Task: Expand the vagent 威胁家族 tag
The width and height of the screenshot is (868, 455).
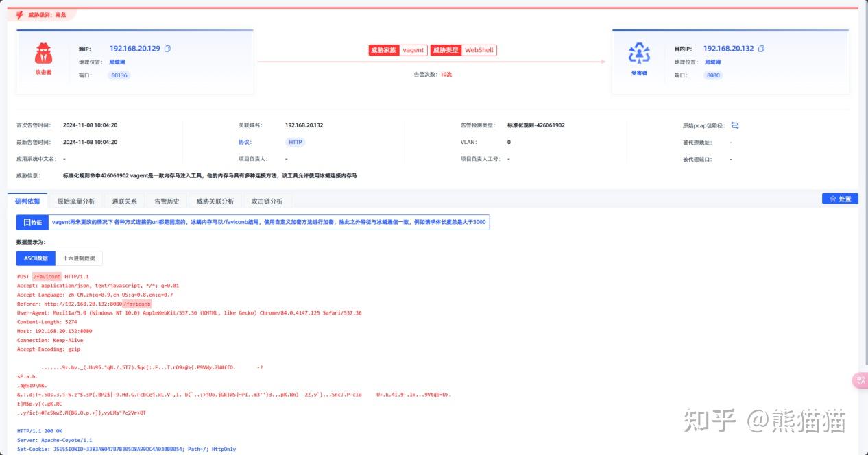Action: (413, 49)
